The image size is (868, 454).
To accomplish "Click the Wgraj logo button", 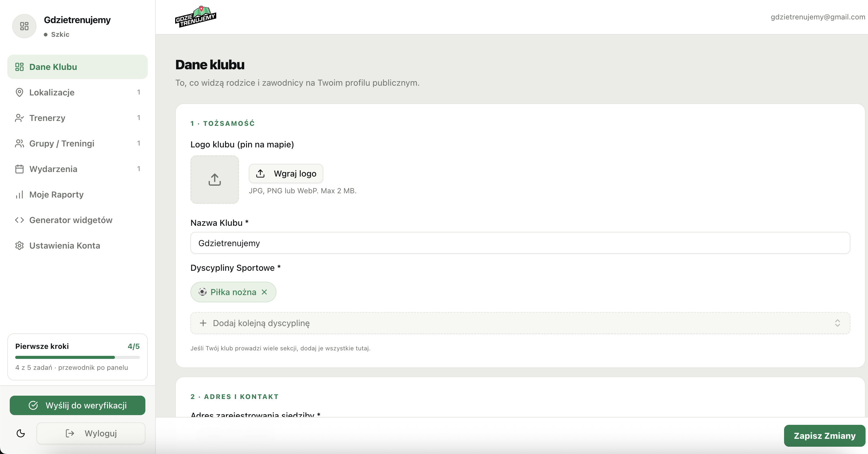I will (286, 174).
